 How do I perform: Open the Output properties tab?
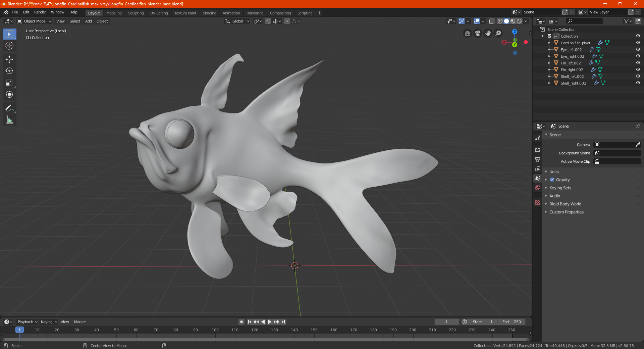(x=538, y=159)
